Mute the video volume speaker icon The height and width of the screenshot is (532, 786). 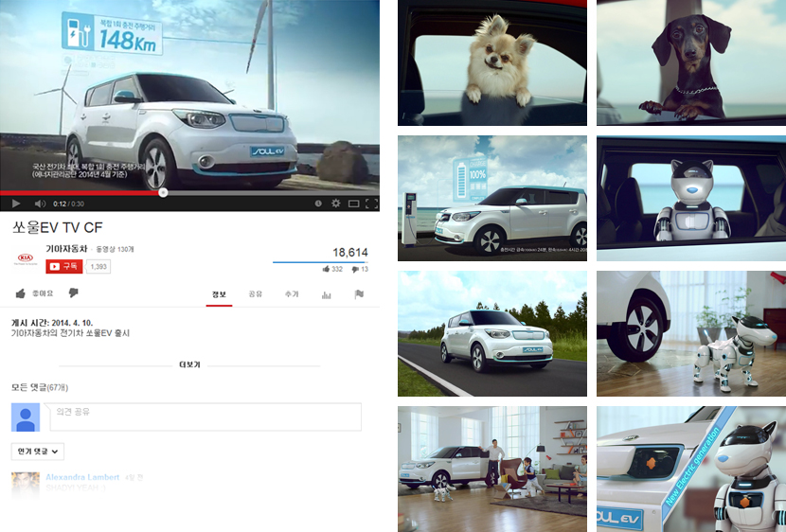[40, 204]
